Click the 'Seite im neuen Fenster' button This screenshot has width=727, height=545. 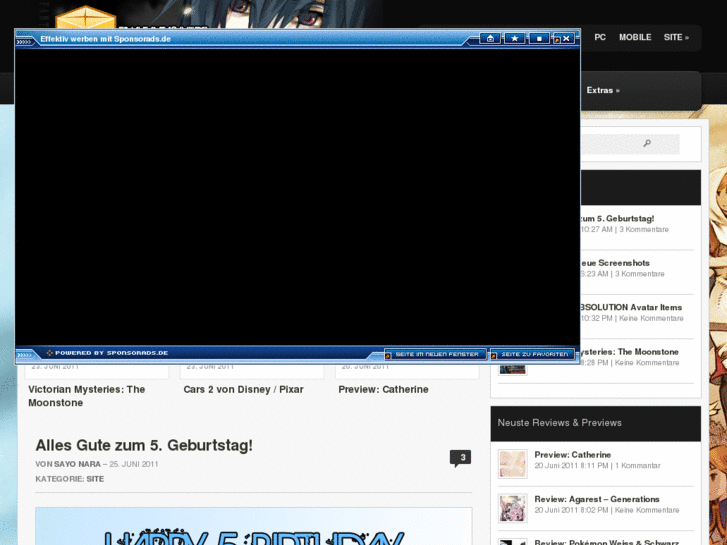tap(436, 354)
